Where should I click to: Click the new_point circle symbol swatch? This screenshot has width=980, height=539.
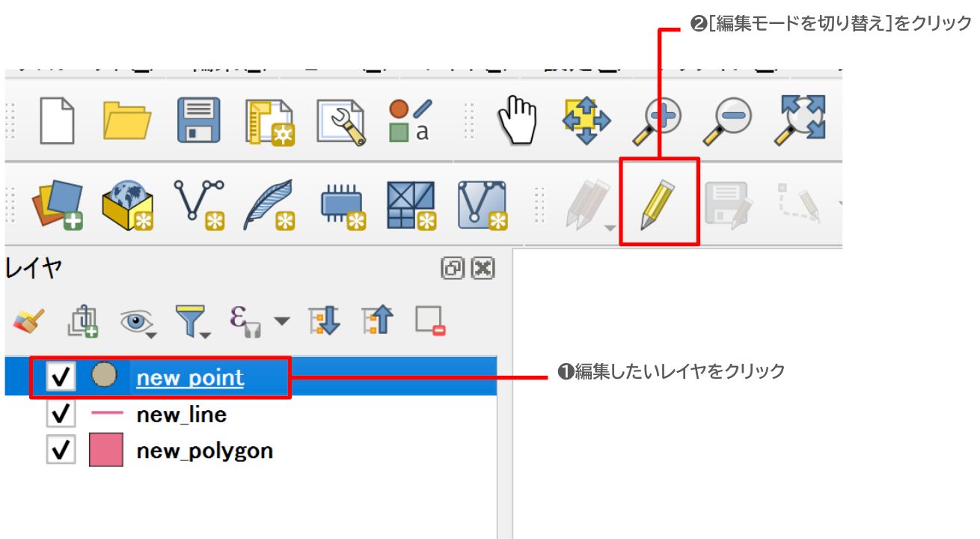[105, 376]
